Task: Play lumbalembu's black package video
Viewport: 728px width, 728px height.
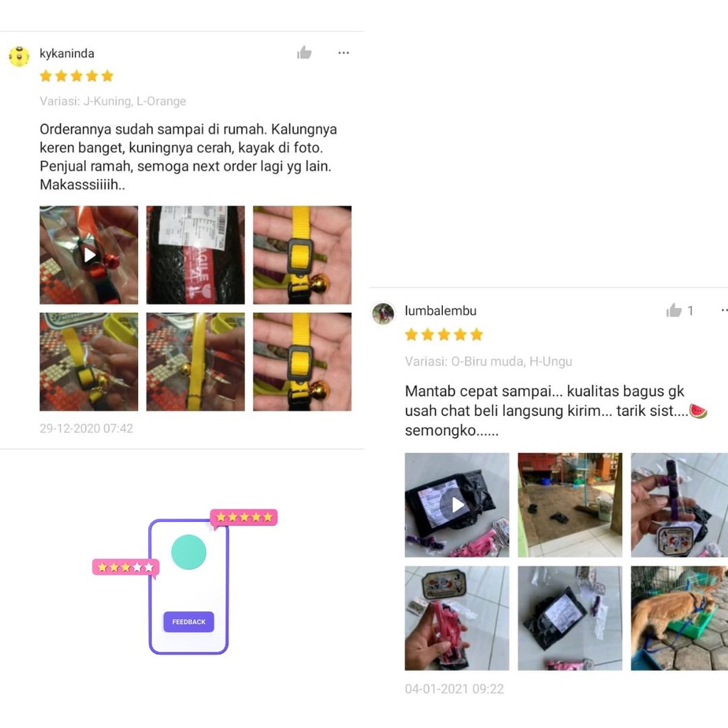Action: pos(457,505)
